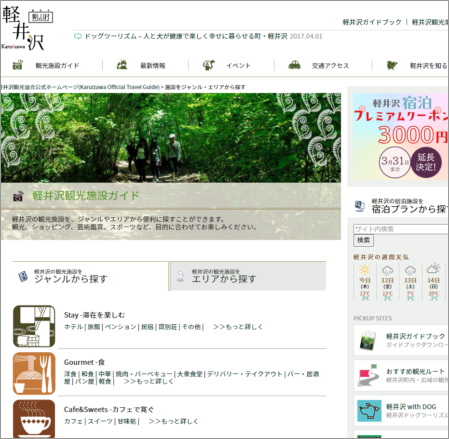Click the Stay category icon
This screenshot has height=439, width=449.
click(34, 326)
